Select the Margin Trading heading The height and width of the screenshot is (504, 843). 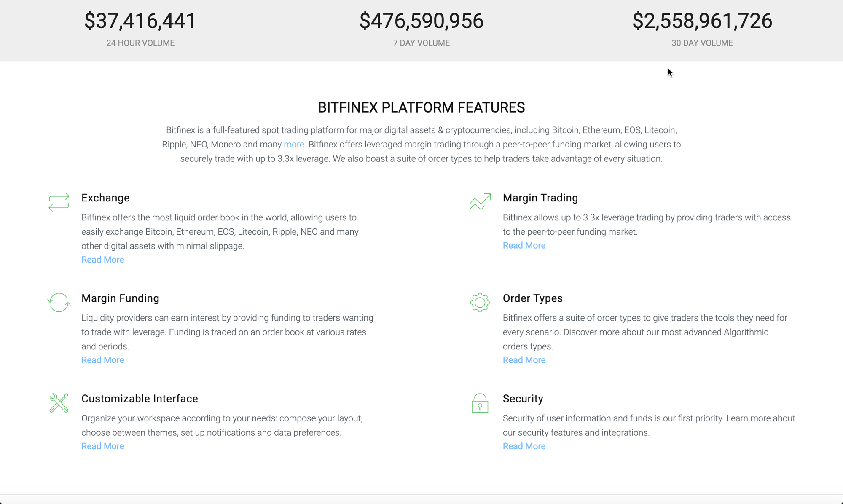(x=540, y=198)
